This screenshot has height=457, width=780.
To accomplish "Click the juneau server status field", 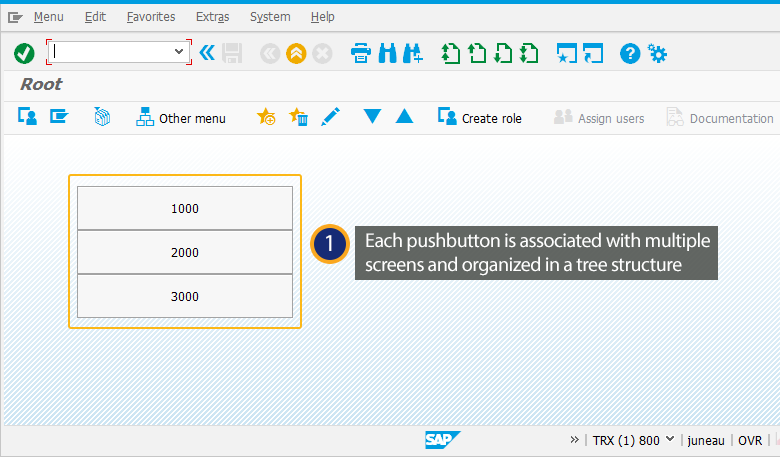I will point(705,441).
